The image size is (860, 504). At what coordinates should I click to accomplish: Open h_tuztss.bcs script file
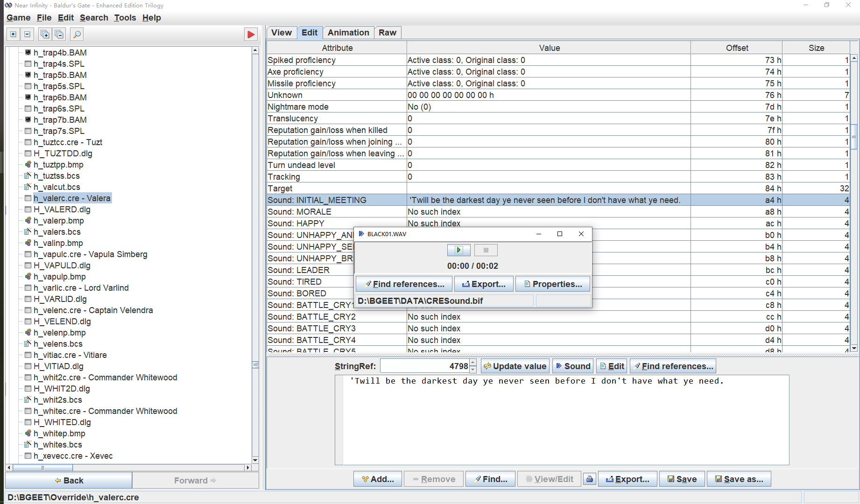pos(56,176)
